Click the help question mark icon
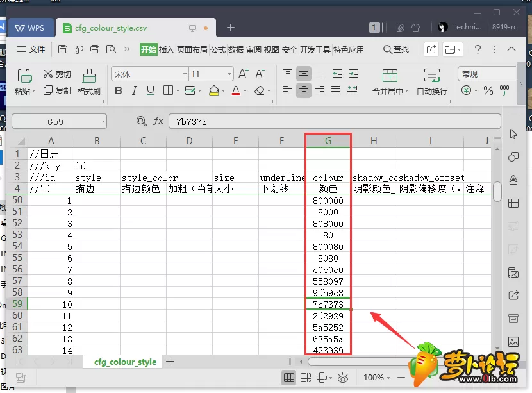This screenshot has height=393, width=532. click(478, 49)
